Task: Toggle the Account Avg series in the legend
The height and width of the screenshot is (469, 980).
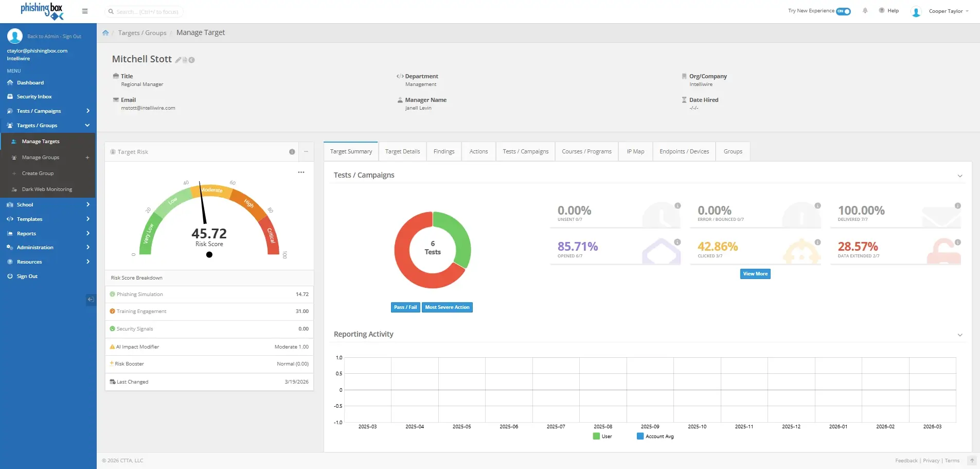Action: (x=655, y=437)
